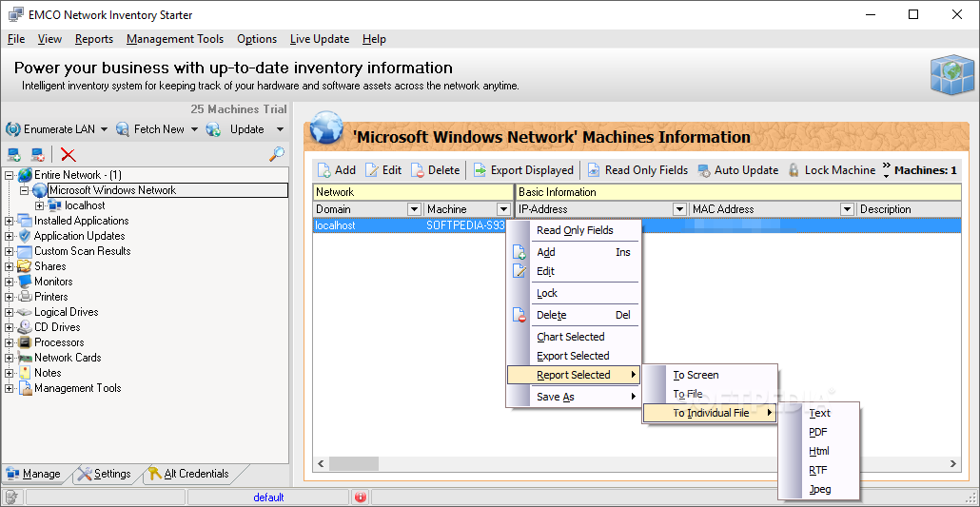Select Network Cards in the tree
This screenshot has height=507, width=980.
click(x=68, y=358)
